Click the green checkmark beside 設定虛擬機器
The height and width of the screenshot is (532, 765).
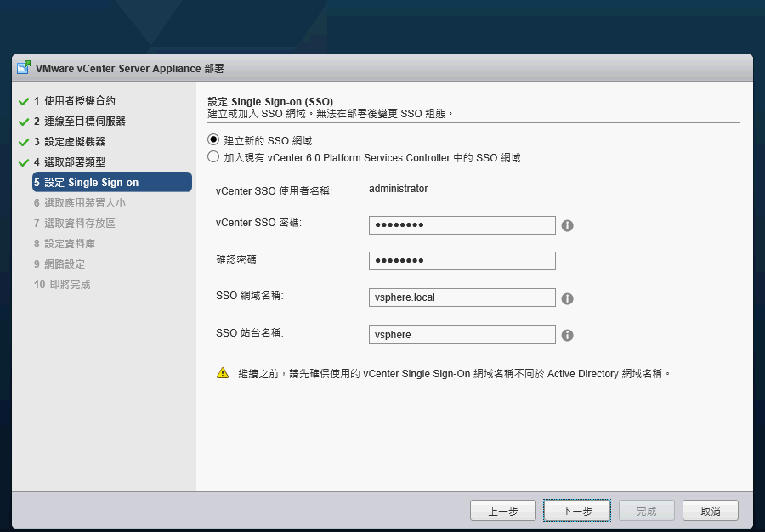click(24, 143)
